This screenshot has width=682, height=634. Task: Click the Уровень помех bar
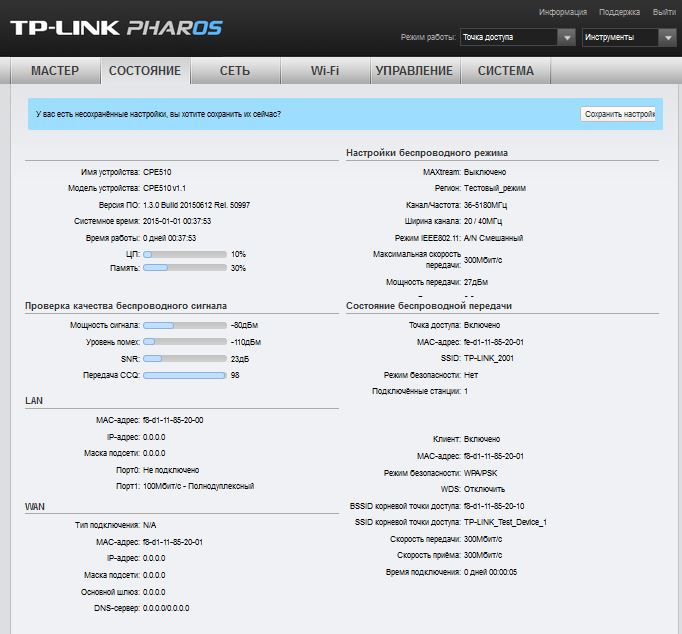click(x=185, y=342)
